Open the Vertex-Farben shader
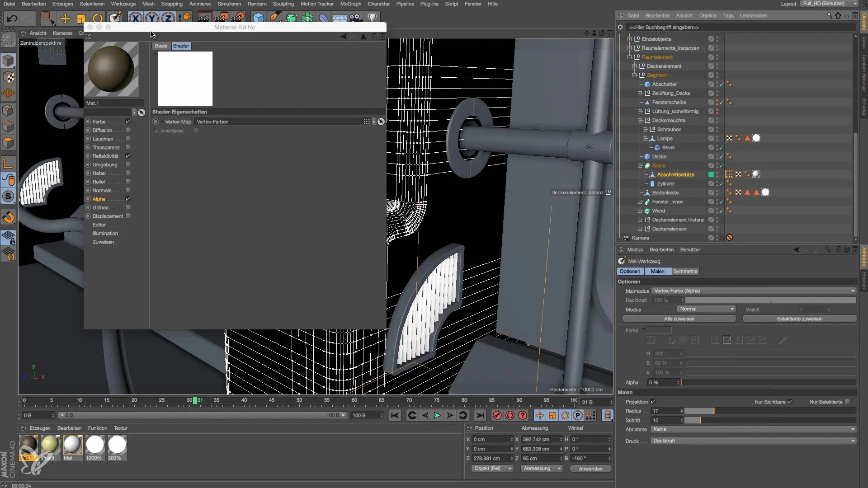The image size is (868, 488). [278, 122]
